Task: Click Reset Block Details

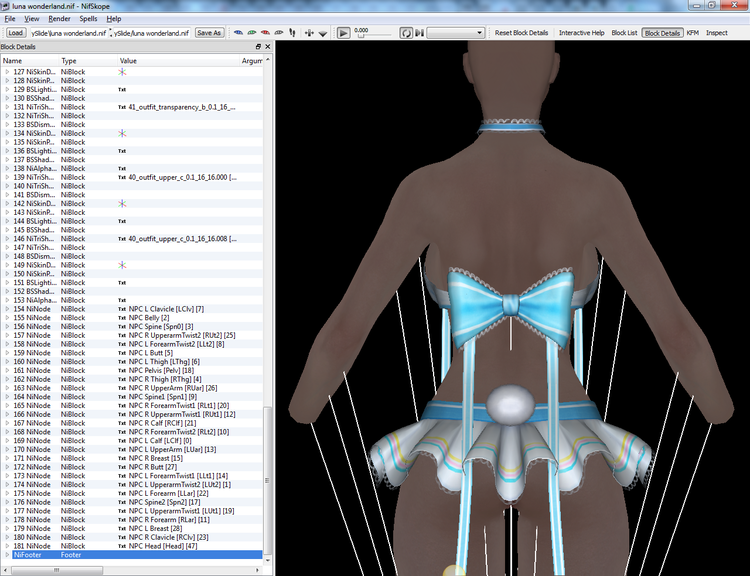Action: tap(521, 33)
